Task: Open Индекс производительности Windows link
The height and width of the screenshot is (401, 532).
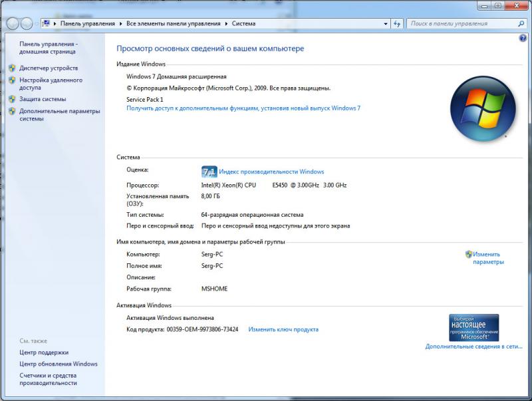Action: click(x=271, y=172)
